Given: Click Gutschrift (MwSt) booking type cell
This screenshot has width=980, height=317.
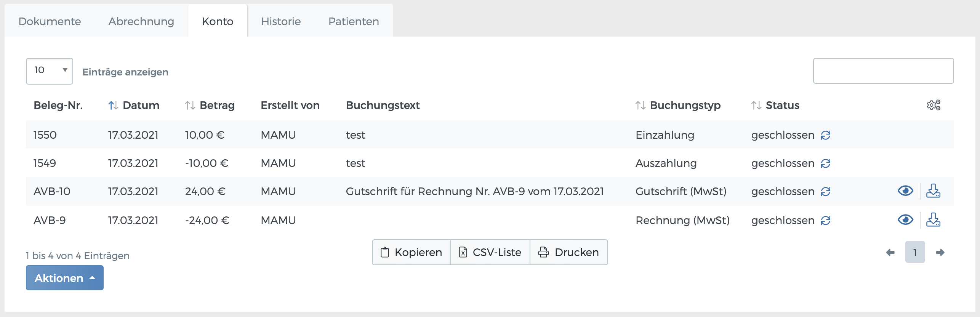Looking at the screenshot, I should [x=681, y=191].
